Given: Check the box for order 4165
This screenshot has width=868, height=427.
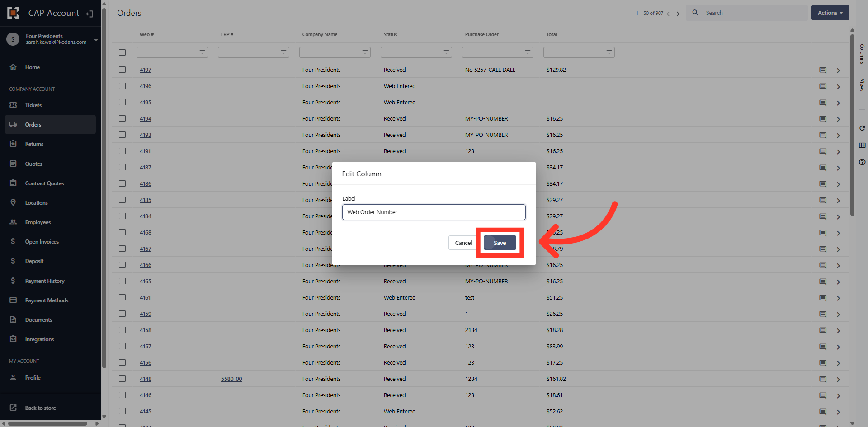Looking at the screenshot, I should [x=122, y=281].
